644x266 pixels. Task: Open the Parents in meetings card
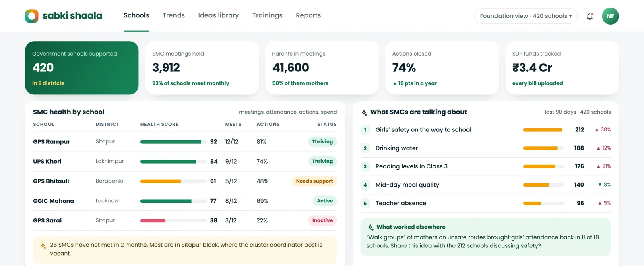pyautogui.click(x=322, y=68)
